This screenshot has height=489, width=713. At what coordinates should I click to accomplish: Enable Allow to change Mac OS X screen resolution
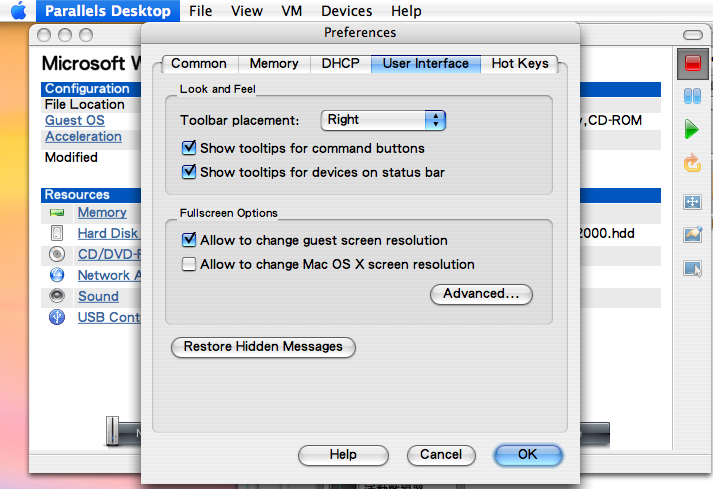[x=189, y=264]
